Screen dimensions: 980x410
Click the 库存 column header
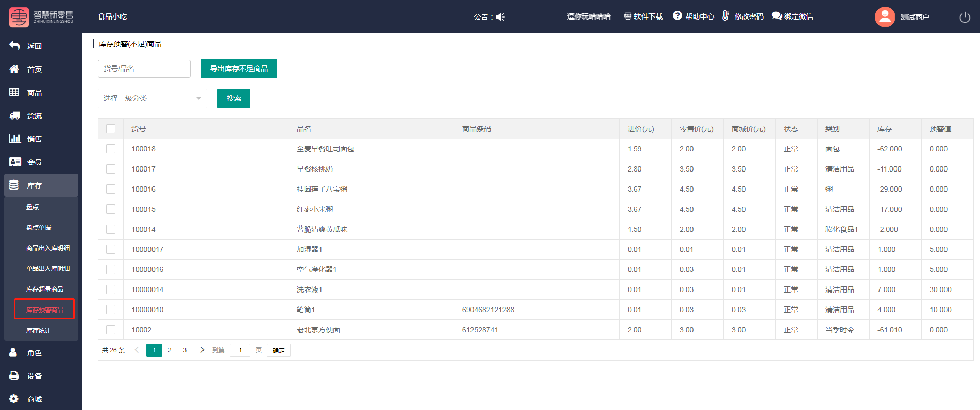pos(885,129)
